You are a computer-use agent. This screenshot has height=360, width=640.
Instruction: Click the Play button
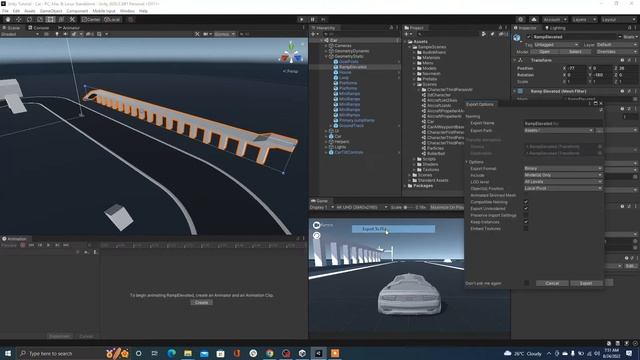pyautogui.click(x=302, y=20)
